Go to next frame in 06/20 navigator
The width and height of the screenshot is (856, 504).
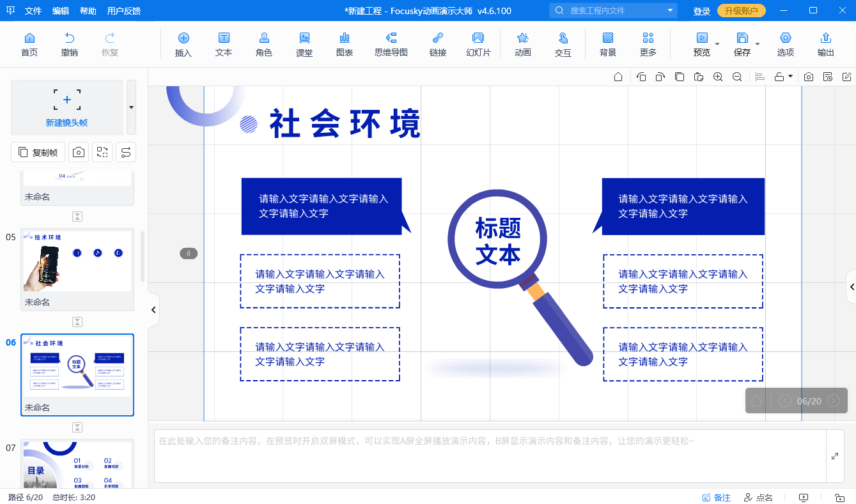point(833,401)
